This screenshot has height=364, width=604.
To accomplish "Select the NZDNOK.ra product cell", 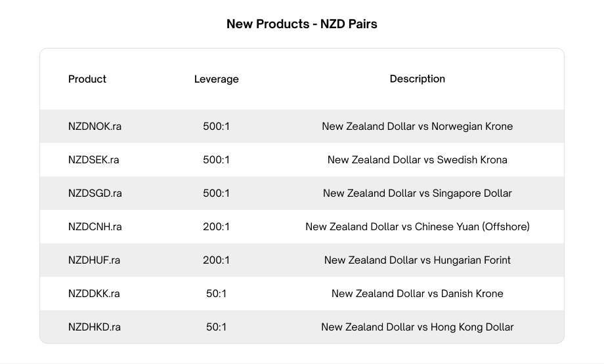I will click(95, 127).
